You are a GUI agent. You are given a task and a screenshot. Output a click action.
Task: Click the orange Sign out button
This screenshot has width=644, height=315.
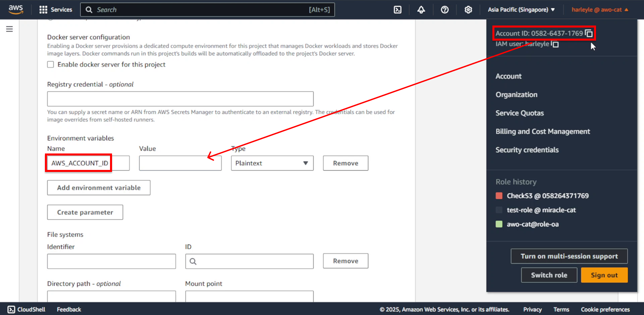coord(604,275)
